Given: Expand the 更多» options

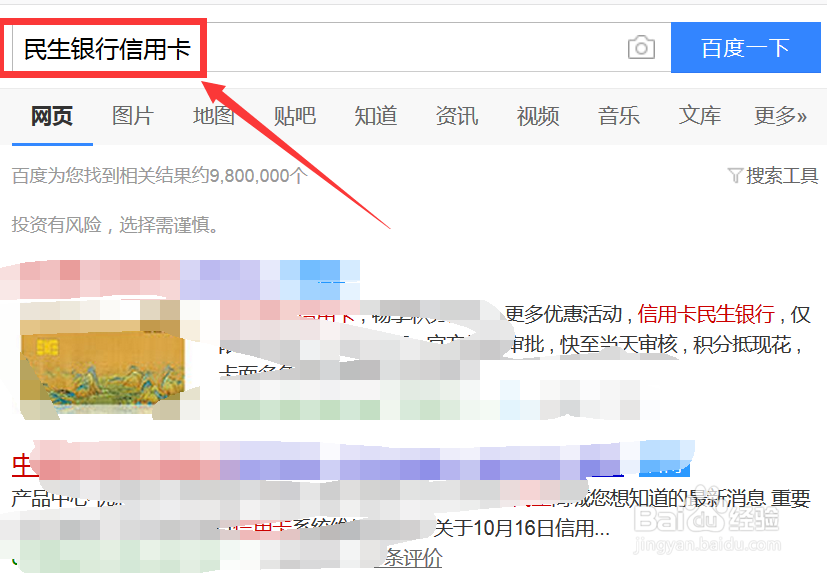Looking at the screenshot, I should click(781, 116).
